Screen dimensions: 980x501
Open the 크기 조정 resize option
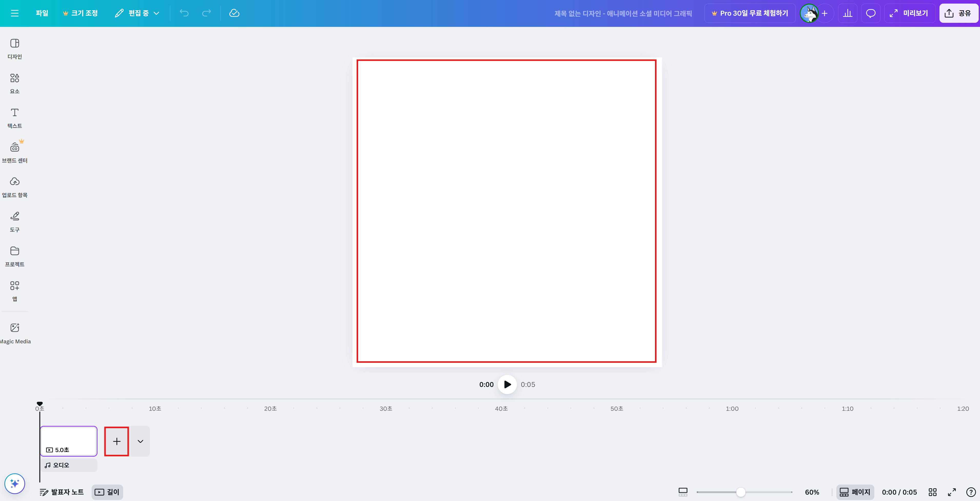[80, 13]
